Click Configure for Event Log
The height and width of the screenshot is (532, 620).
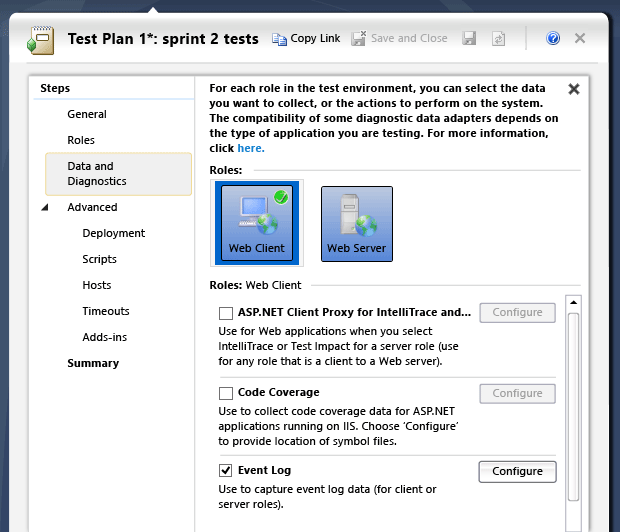pos(517,471)
